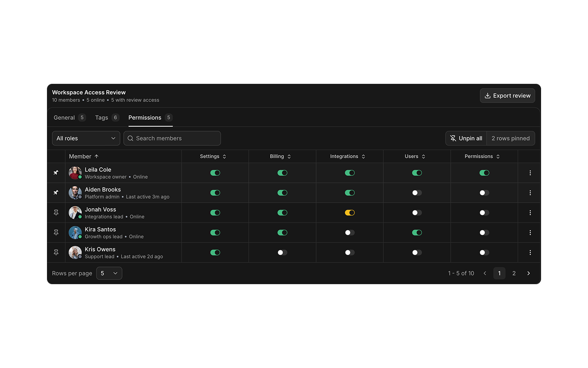Click the Workspace Access Review title
The image size is (588, 368).
(x=89, y=92)
